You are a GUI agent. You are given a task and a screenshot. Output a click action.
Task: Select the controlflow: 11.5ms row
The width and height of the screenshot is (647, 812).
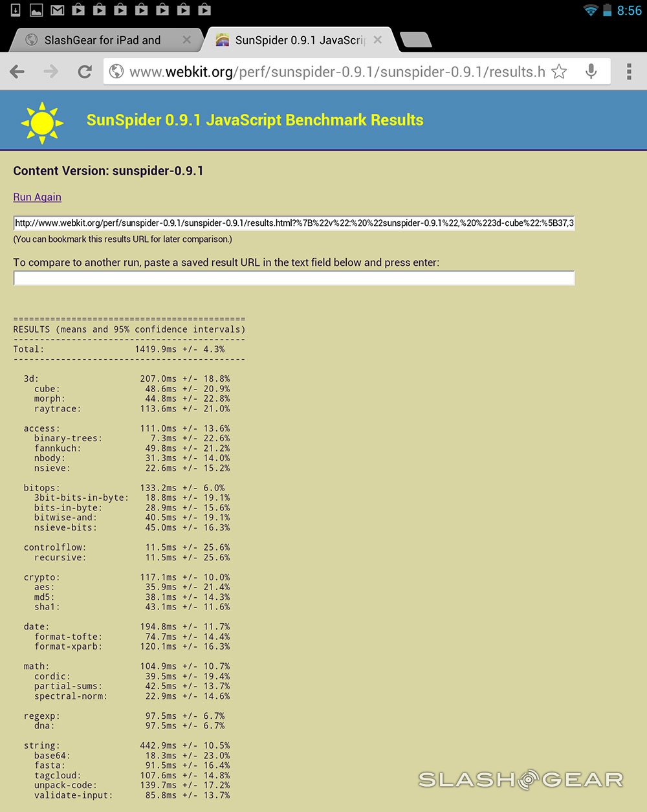point(127,547)
